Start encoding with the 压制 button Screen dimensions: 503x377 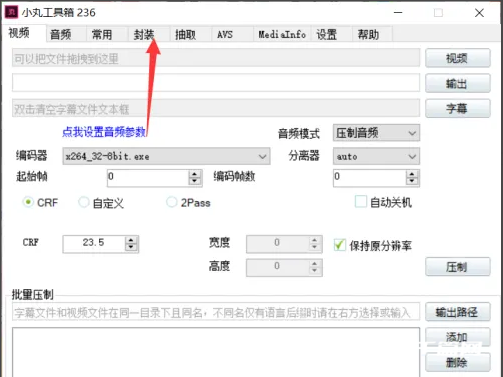(458, 267)
